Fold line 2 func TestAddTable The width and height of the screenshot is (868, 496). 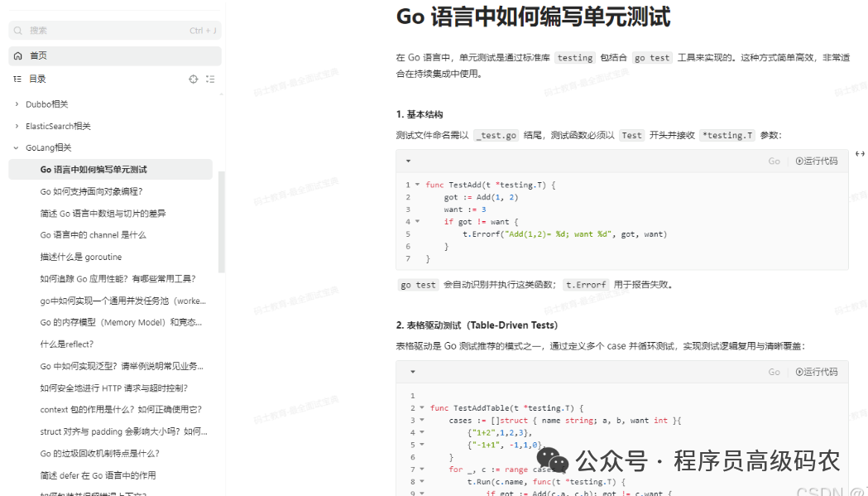coord(422,408)
